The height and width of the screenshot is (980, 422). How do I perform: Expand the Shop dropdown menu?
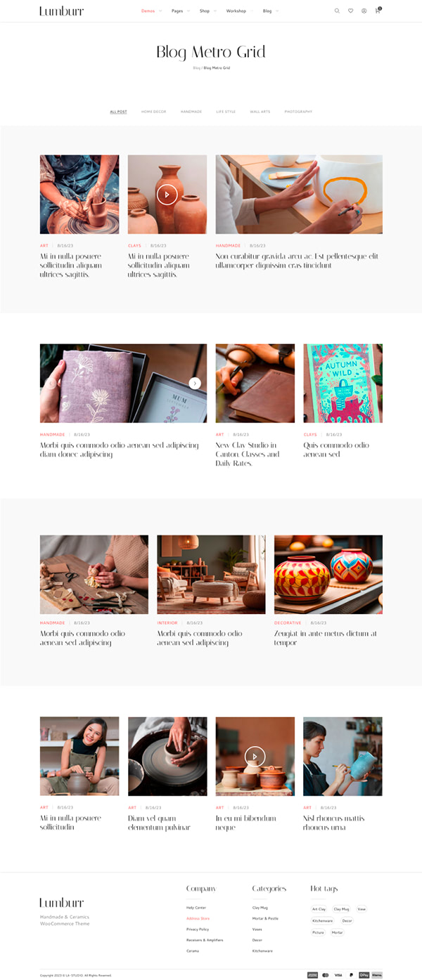207,11
